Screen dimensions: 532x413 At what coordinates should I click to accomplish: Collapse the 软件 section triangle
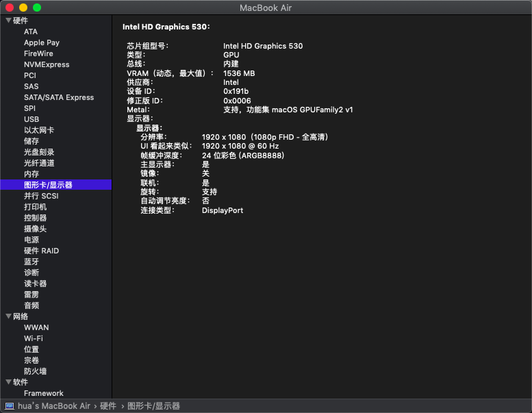point(8,381)
